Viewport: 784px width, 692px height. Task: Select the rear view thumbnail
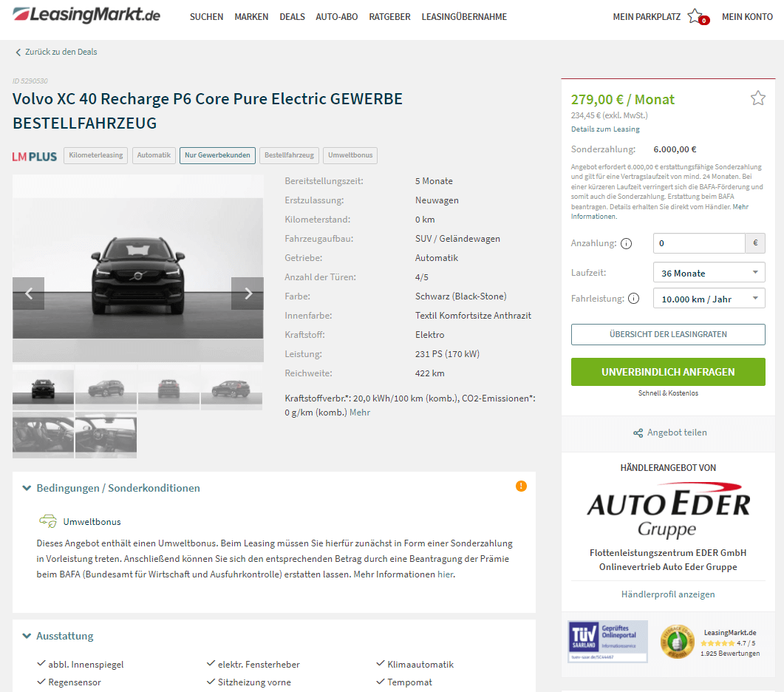pyautogui.click(x=169, y=387)
